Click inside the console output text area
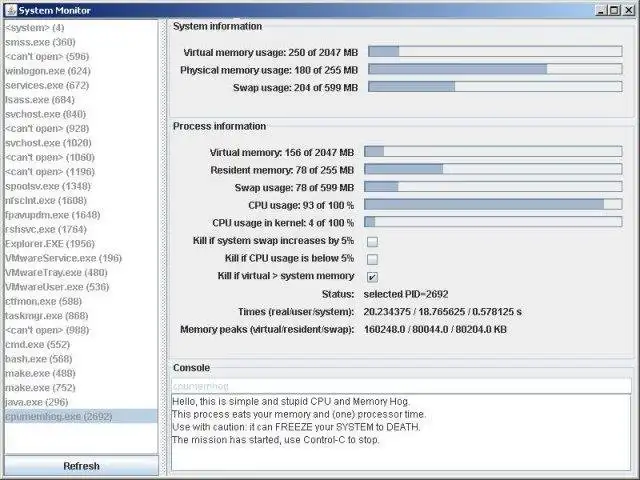Screen dimensions: 640x480 click(401, 433)
